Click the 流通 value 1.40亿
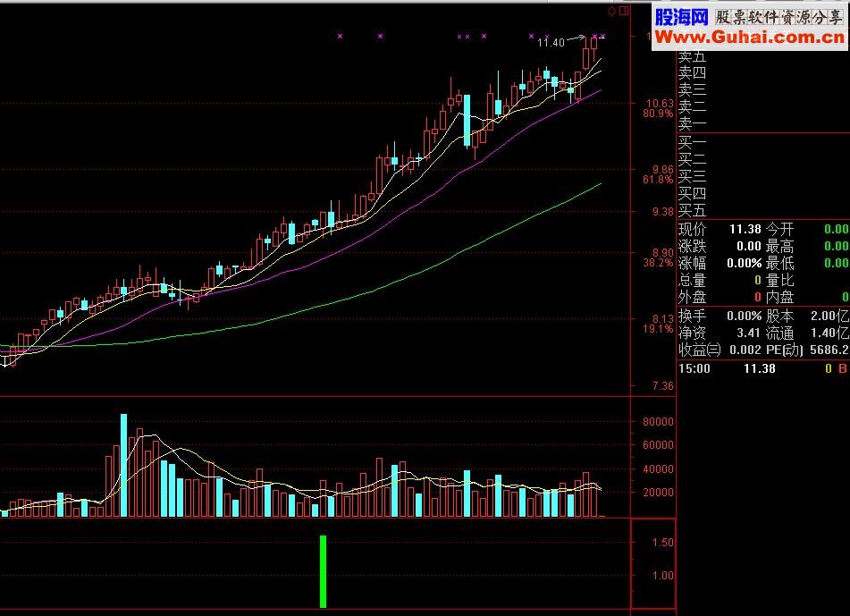Viewport: 850px width, 616px height. [830, 333]
